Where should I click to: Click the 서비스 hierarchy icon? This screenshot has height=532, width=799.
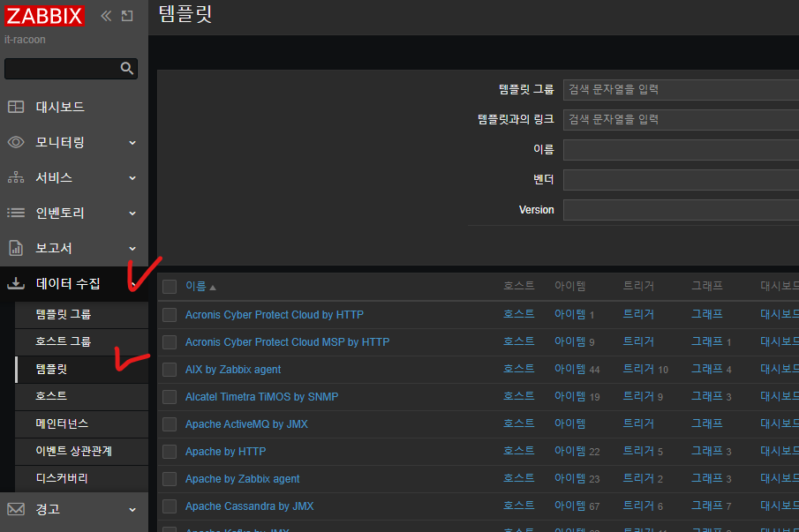pyautogui.click(x=16, y=177)
